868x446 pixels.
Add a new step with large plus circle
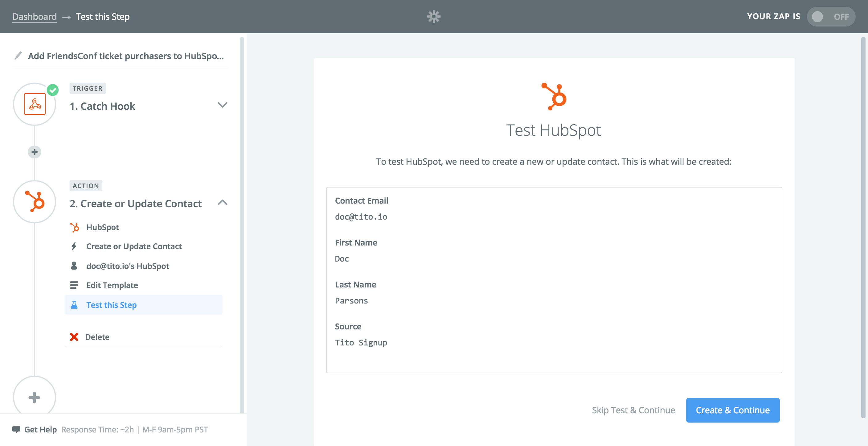35,397
